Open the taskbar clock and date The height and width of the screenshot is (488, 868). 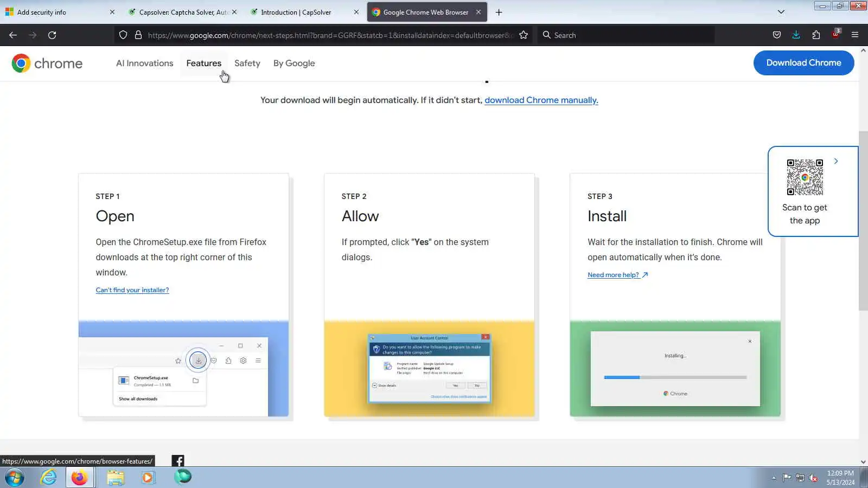point(840,478)
